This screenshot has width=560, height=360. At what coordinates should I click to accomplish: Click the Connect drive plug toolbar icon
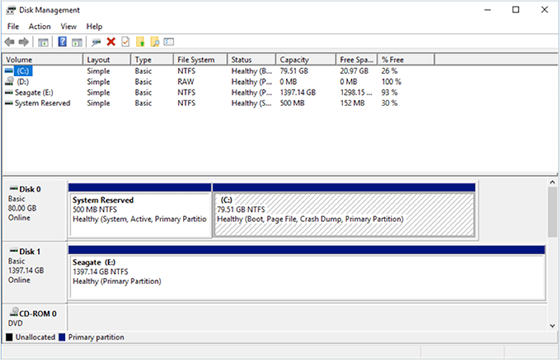click(x=96, y=42)
